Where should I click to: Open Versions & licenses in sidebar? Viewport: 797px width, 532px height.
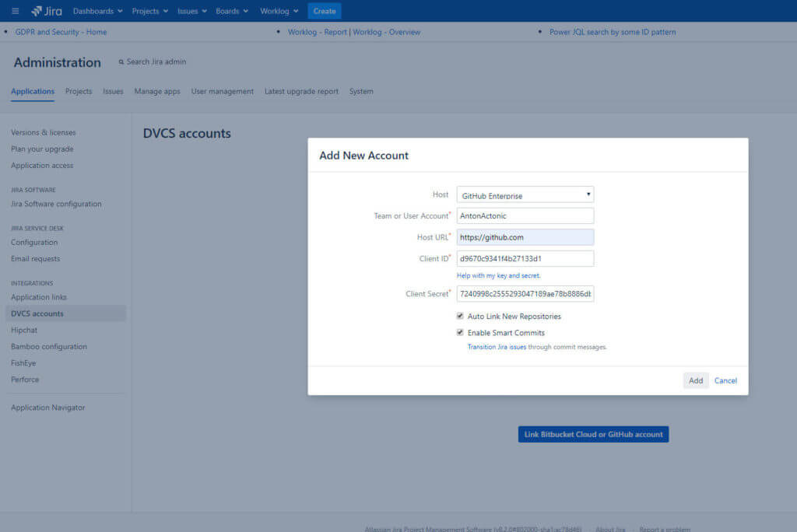click(44, 133)
